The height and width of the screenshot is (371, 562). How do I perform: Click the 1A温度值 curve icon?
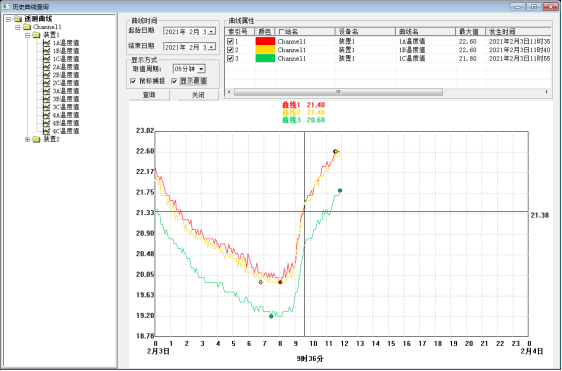(x=47, y=43)
